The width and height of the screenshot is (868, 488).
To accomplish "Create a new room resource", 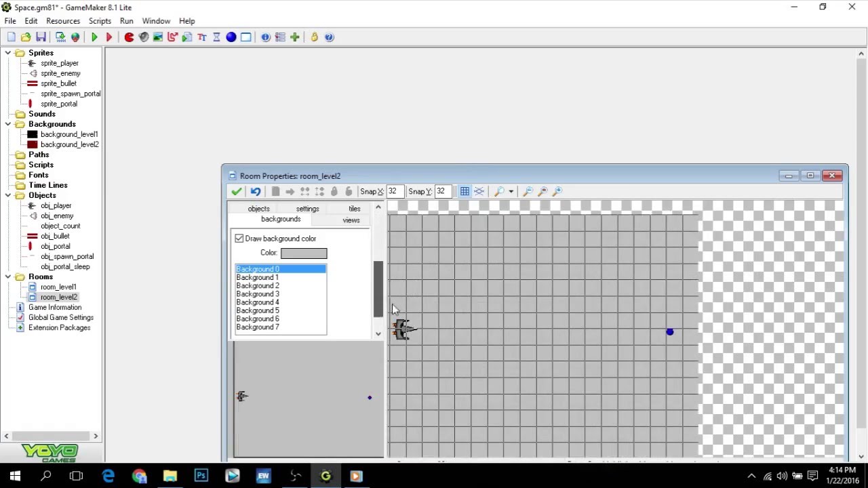I will coord(245,37).
